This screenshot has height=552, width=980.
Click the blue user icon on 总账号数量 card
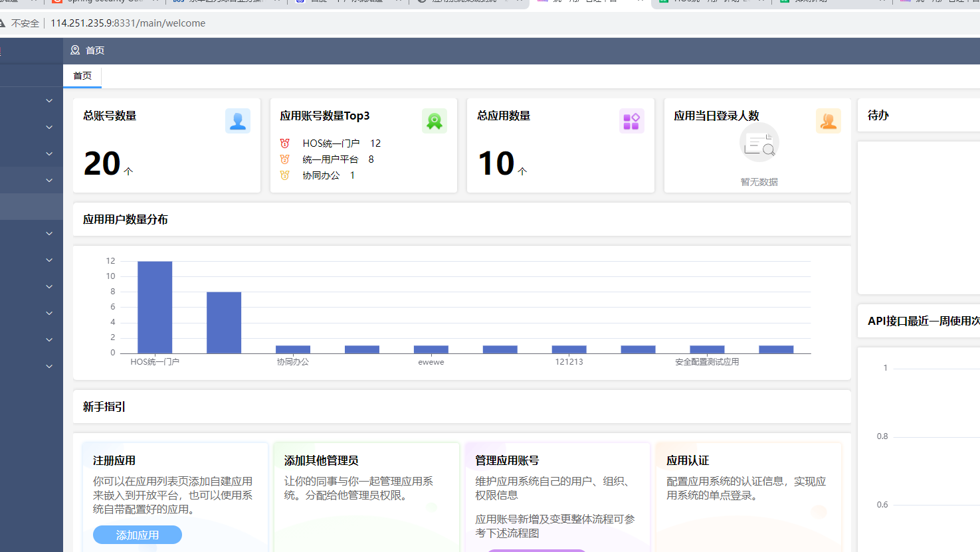pyautogui.click(x=237, y=121)
